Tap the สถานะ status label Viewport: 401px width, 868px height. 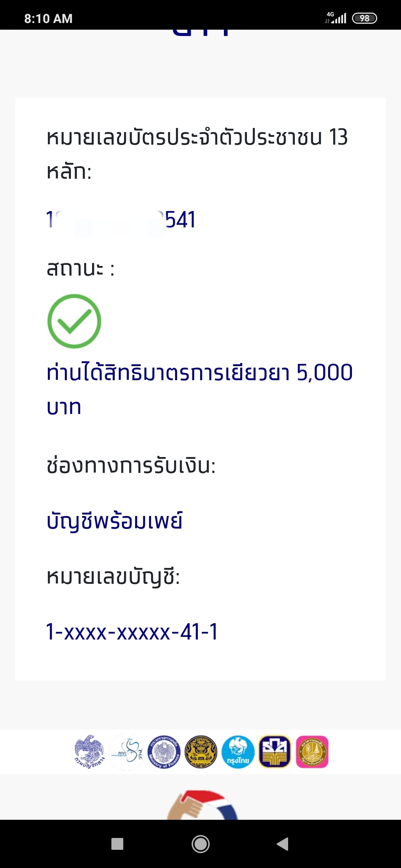pos(81,269)
